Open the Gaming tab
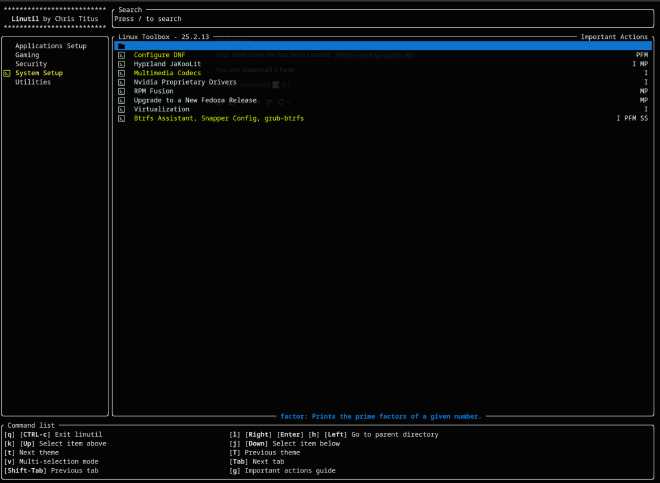660x483 pixels. [27, 55]
